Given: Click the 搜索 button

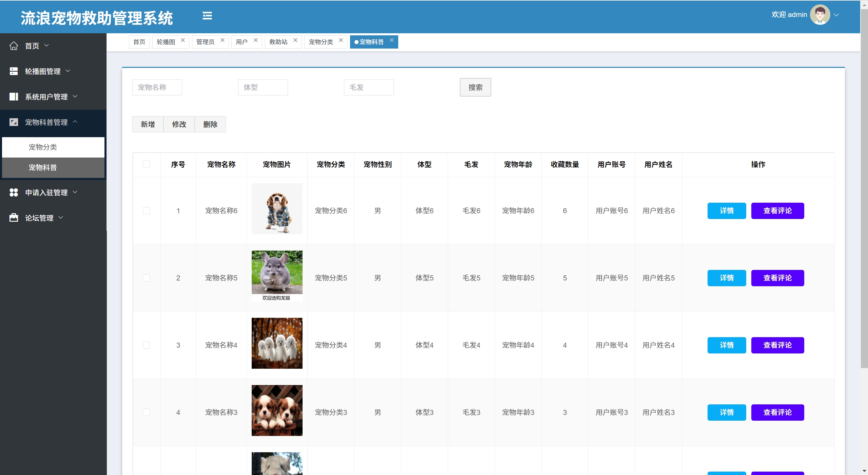Looking at the screenshot, I should (x=475, y=87).
